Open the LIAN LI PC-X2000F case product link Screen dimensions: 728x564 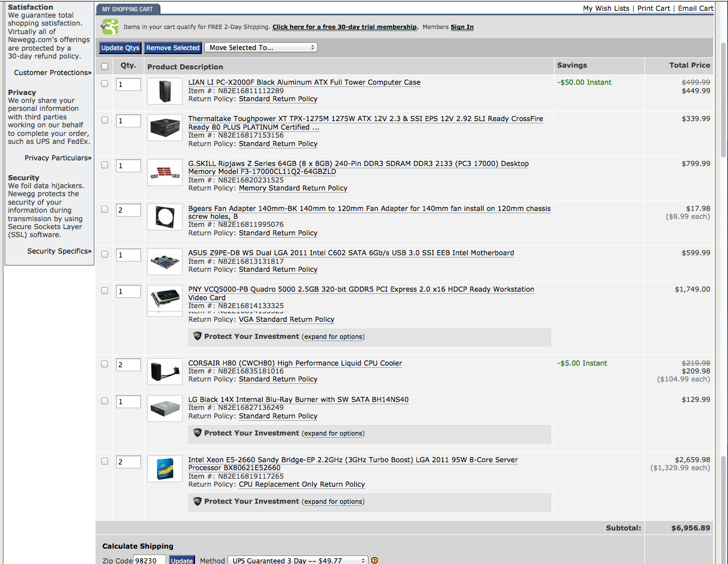(x=304, y=82)
